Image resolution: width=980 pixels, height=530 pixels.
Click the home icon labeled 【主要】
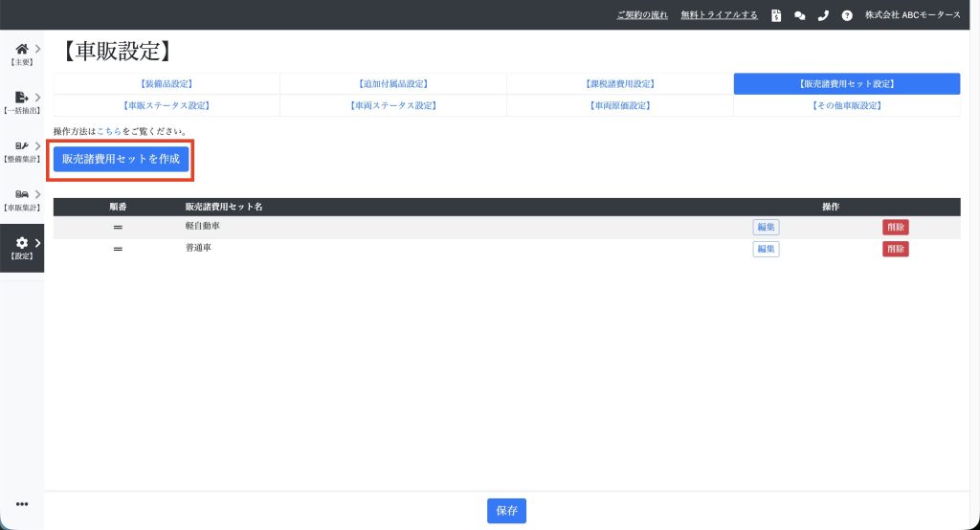point(21,50)
